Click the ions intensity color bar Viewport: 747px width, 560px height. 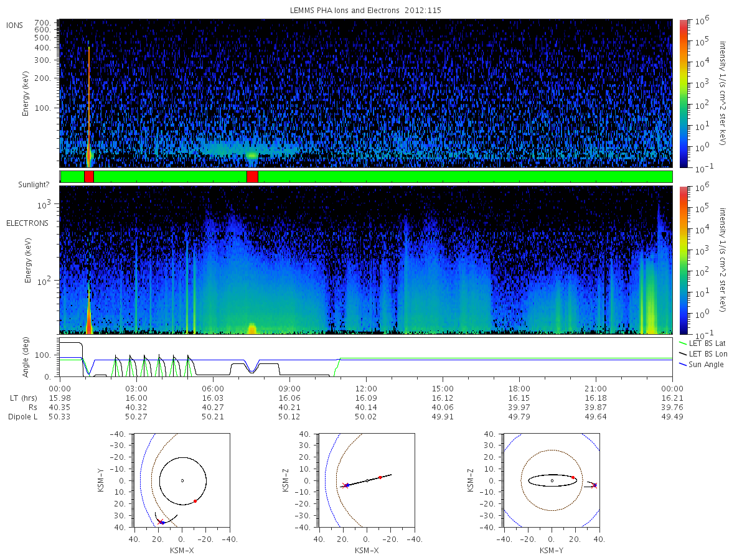pos(683,93)
